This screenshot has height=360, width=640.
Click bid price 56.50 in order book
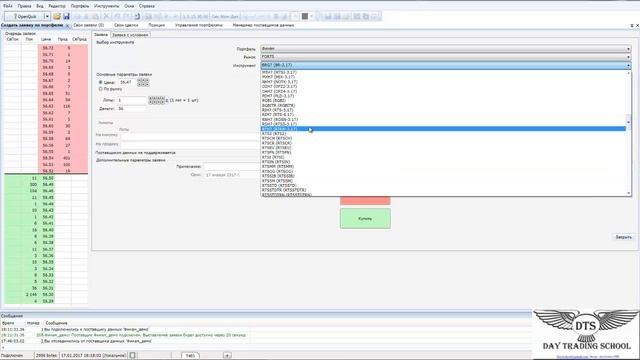tap(48, 178)
